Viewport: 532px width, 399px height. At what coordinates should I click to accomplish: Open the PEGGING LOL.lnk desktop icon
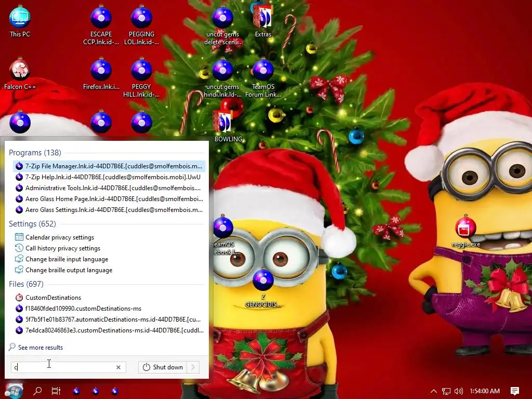pyautogui.click(x=141, y=24)
